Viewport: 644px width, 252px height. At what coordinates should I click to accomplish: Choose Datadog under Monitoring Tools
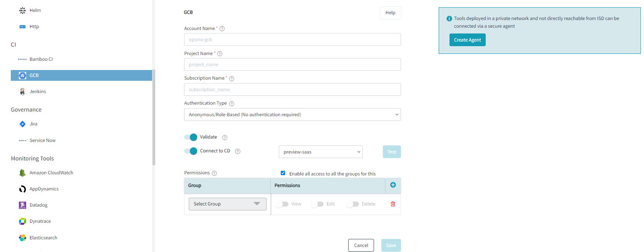point(38,205)
